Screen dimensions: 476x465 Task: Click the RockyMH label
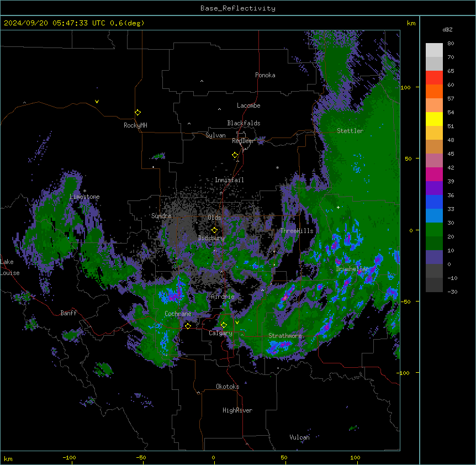coord(135,125)
